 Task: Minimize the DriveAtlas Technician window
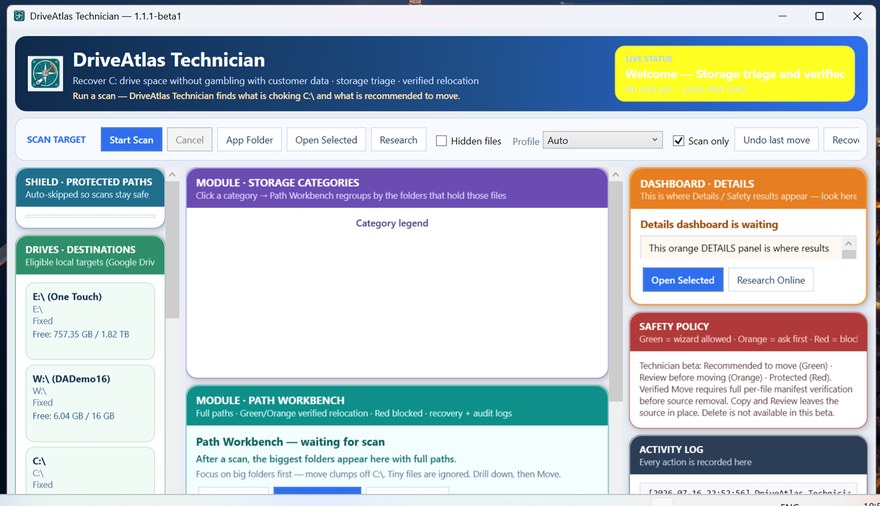[782, 16]
